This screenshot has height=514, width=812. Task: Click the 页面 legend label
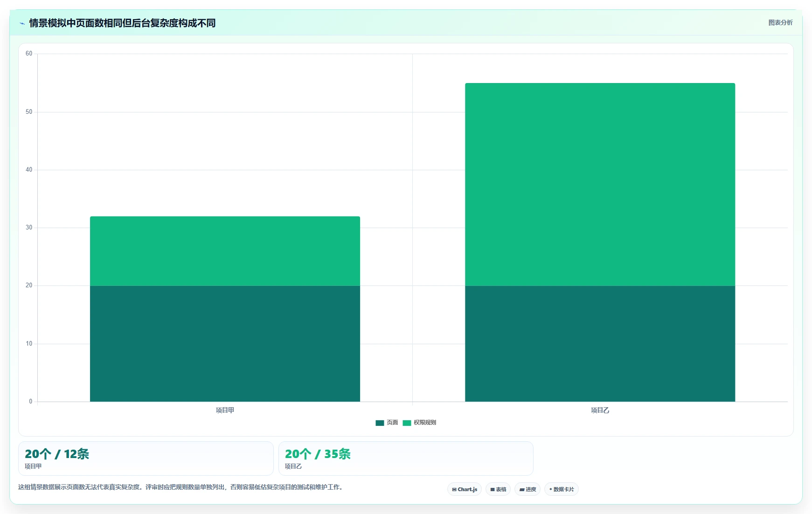pos(392,423)
